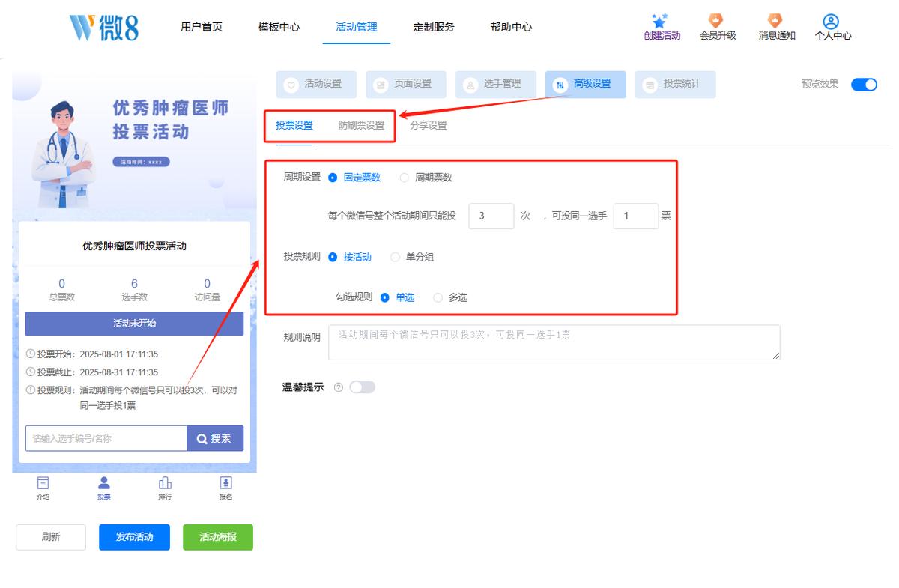Select the 投票 person icon in preview
Screen dimensions: 899x588
coord(104,482)
